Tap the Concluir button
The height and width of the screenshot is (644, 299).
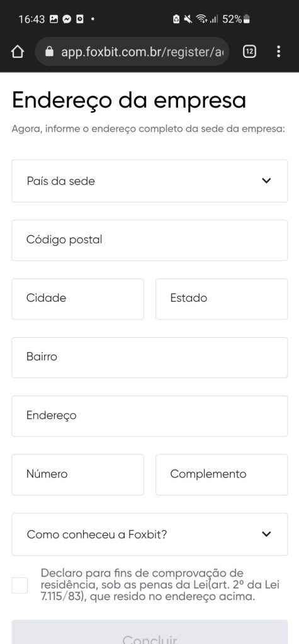(150, 633)
